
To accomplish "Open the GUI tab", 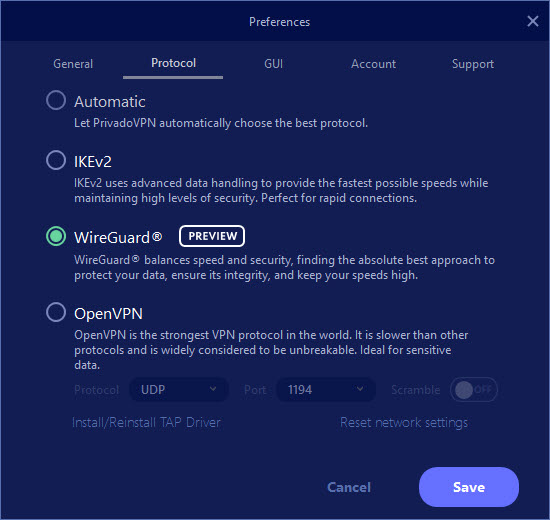I will [x=274, y=64].
